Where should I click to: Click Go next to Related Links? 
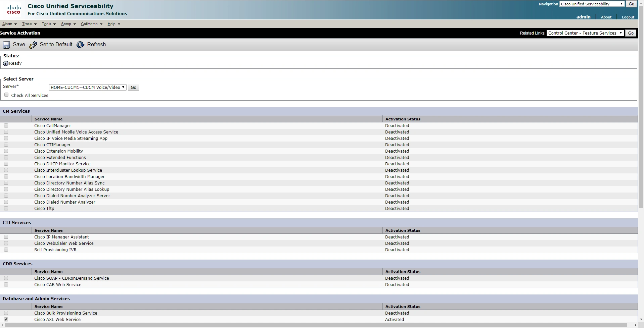point(631,33)
